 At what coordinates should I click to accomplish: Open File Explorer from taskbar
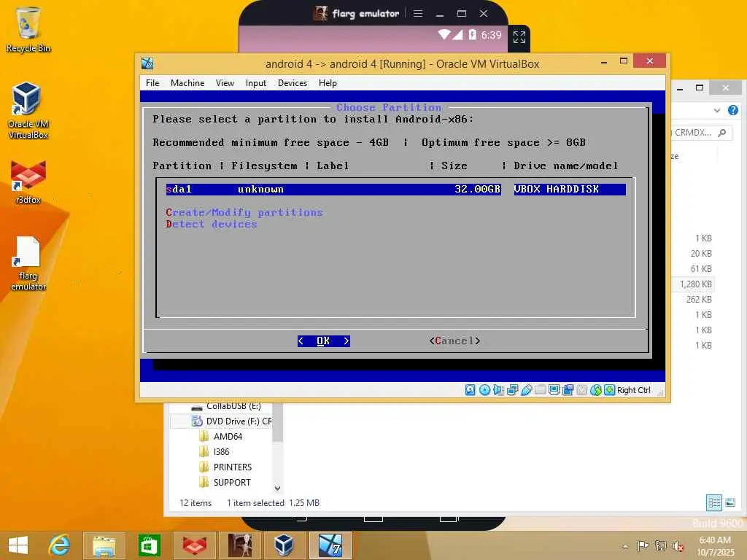pyautogui.click(x=104, y=545)
